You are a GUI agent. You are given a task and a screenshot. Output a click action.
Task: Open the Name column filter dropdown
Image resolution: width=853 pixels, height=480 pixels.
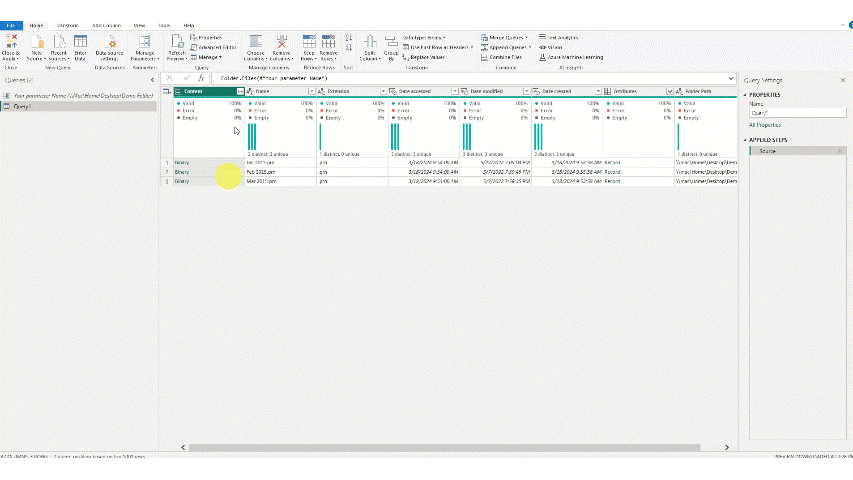pos(311,91)
